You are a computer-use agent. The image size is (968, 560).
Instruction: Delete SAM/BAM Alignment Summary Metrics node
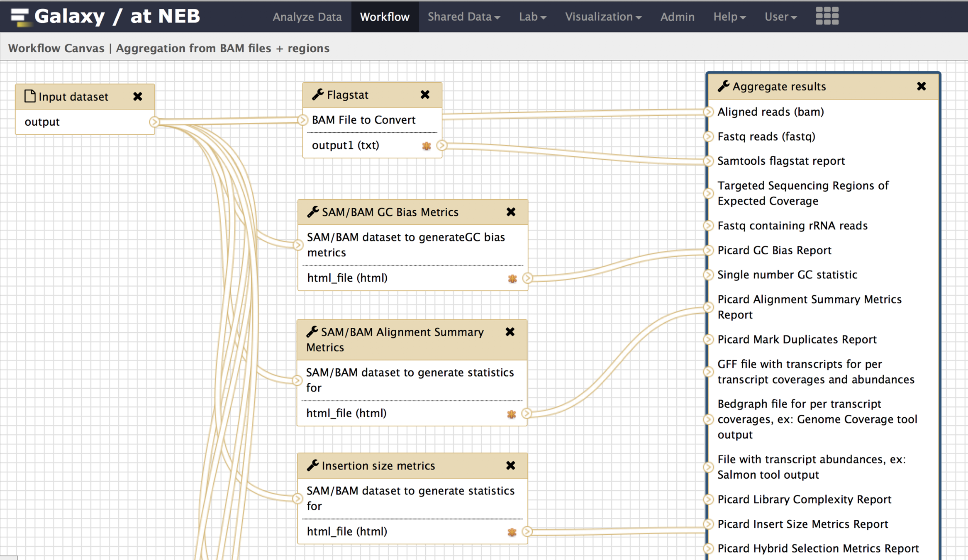(510, 332)
